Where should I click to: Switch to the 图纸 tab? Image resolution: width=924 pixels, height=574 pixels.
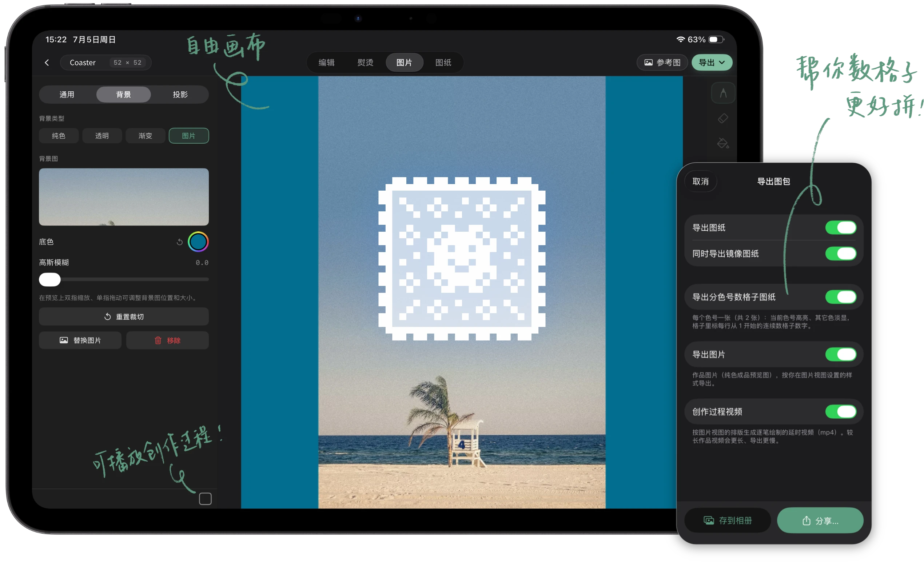pos(443,62)
